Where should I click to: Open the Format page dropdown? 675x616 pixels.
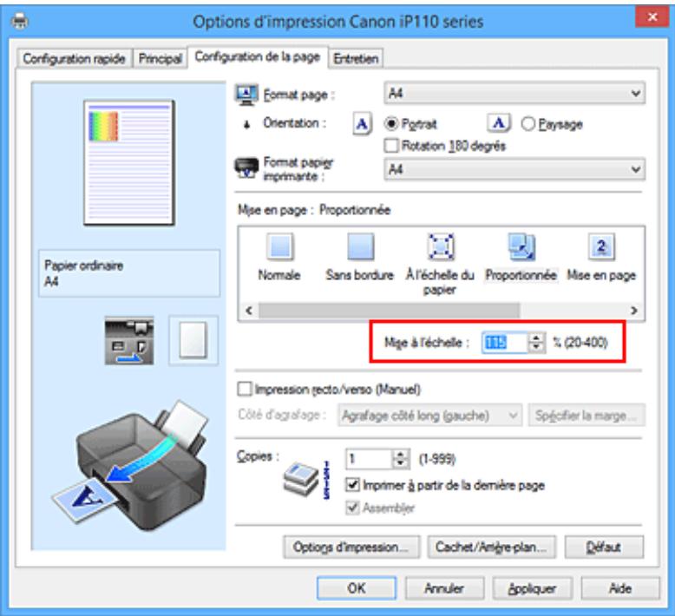coord(514,93)
